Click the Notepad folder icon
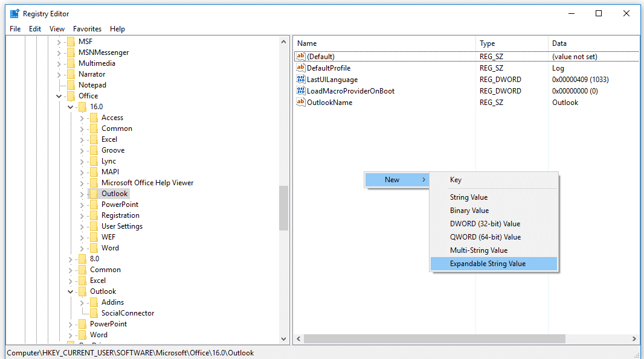 tap(71, 85)
